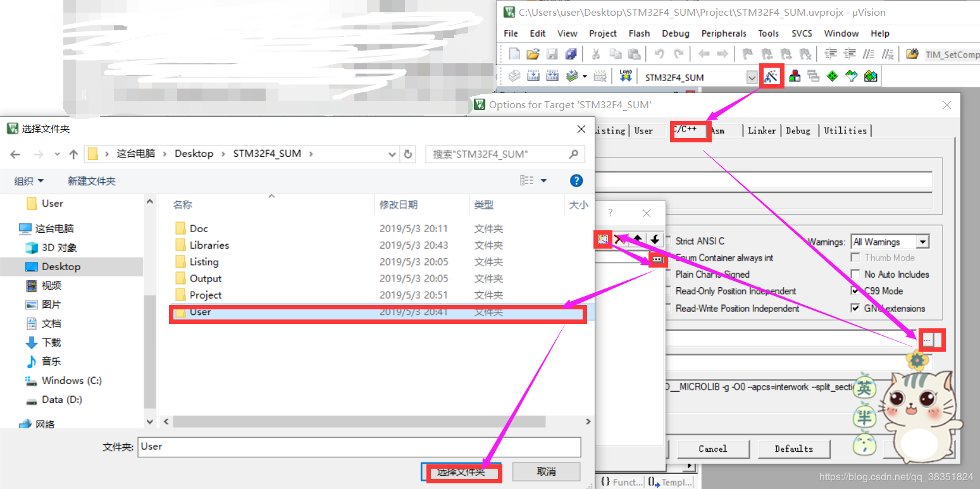The image size is (980, 489).
Task: Switch to the Linker tab
Action: pos(762,130)
